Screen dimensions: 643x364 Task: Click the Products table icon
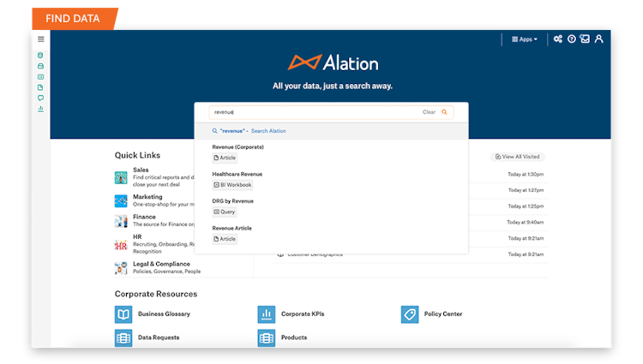pos(267,338)
